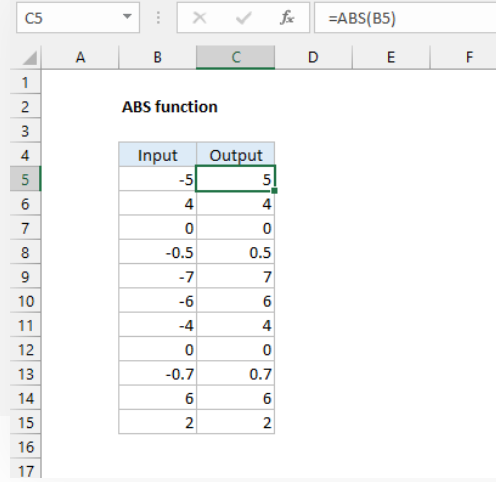Click the Select All corner triangle

[x=30, y=58]
